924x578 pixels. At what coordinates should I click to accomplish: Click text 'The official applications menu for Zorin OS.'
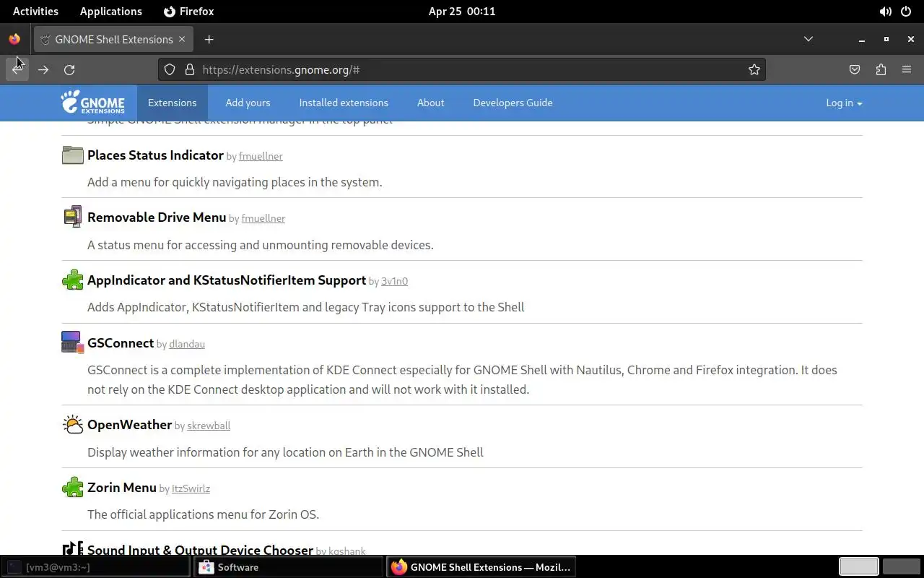tap(203, 514)
